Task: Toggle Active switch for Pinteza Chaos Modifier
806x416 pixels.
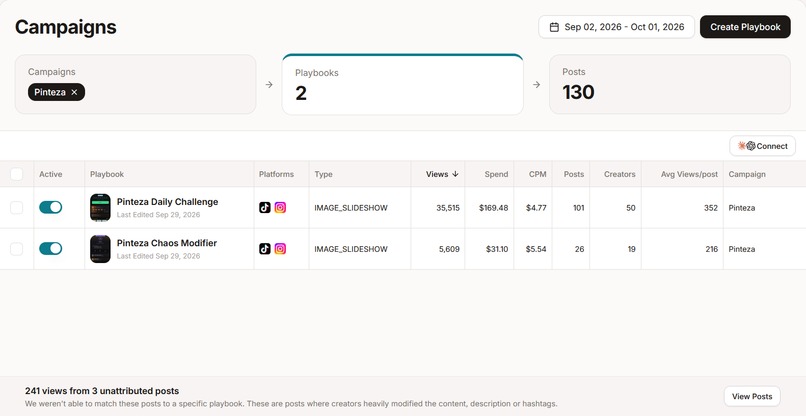Action: pyautogui.click(x=50, y=248)
